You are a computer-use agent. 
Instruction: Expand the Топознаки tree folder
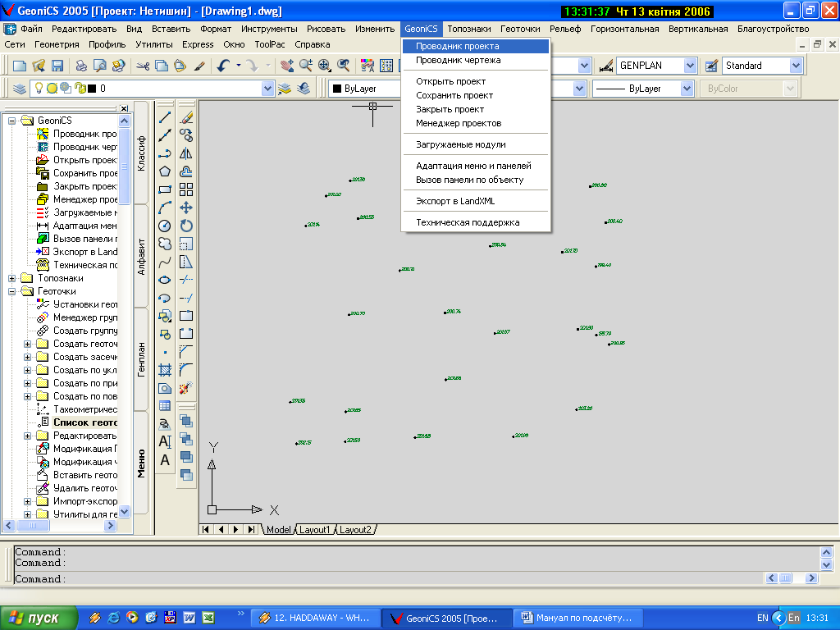coord(11,278)
